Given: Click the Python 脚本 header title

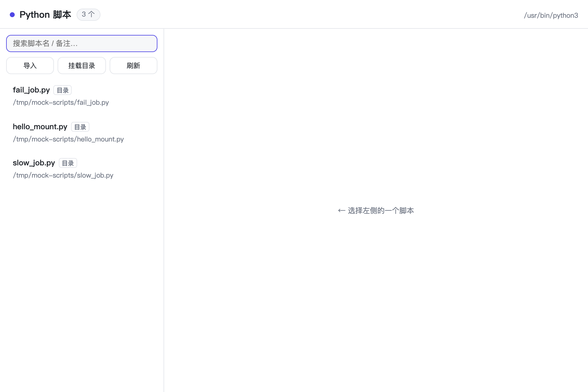Looking at the screenshot, I should pos(45,14).
